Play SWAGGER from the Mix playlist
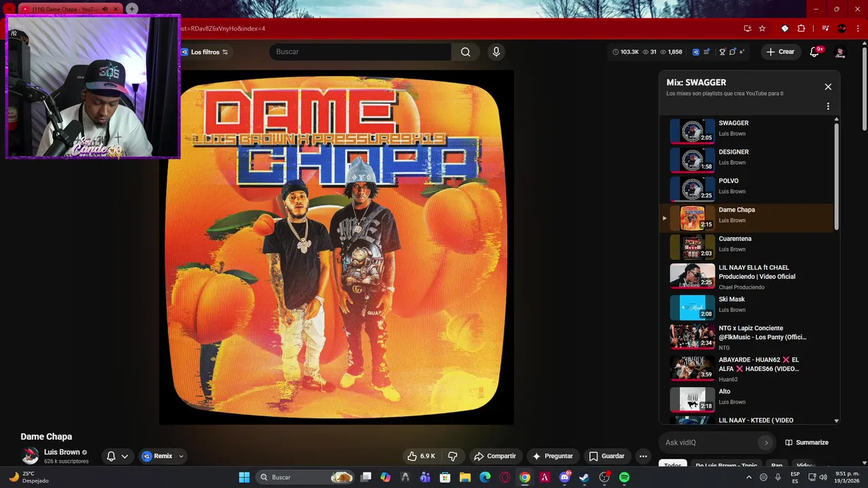Screen dimensions: 868x488 click(x=746, y=131)
